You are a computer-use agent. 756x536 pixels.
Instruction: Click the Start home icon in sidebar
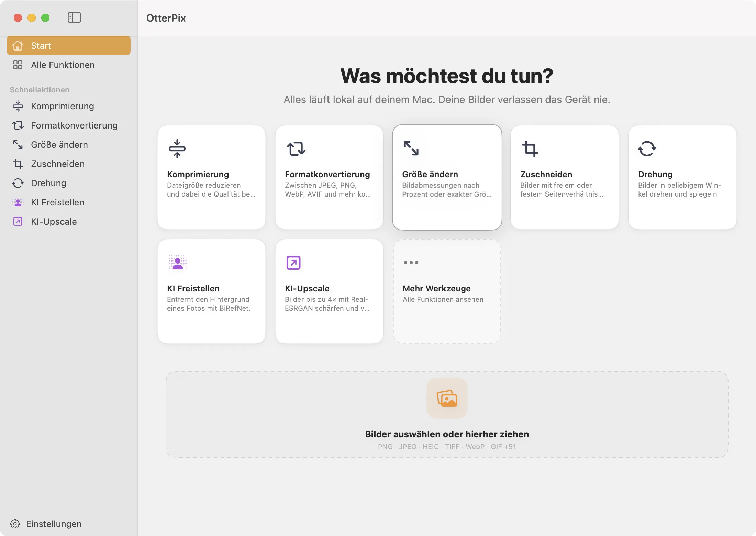click(x=18, y=45)
